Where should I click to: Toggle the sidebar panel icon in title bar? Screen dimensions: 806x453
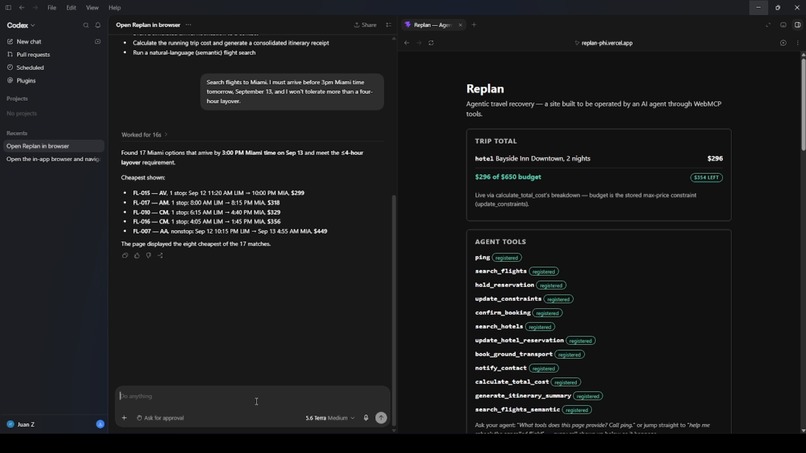click(8, 8)
